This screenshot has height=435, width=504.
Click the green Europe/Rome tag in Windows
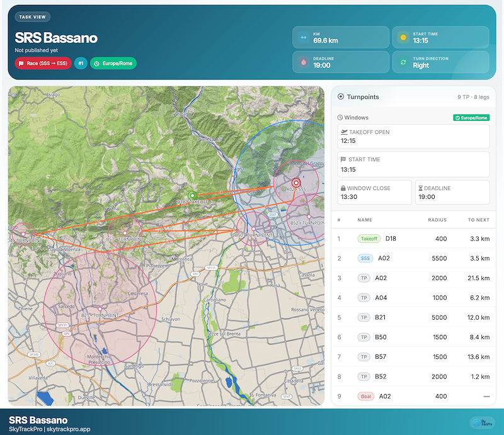(x=471, y=118)
